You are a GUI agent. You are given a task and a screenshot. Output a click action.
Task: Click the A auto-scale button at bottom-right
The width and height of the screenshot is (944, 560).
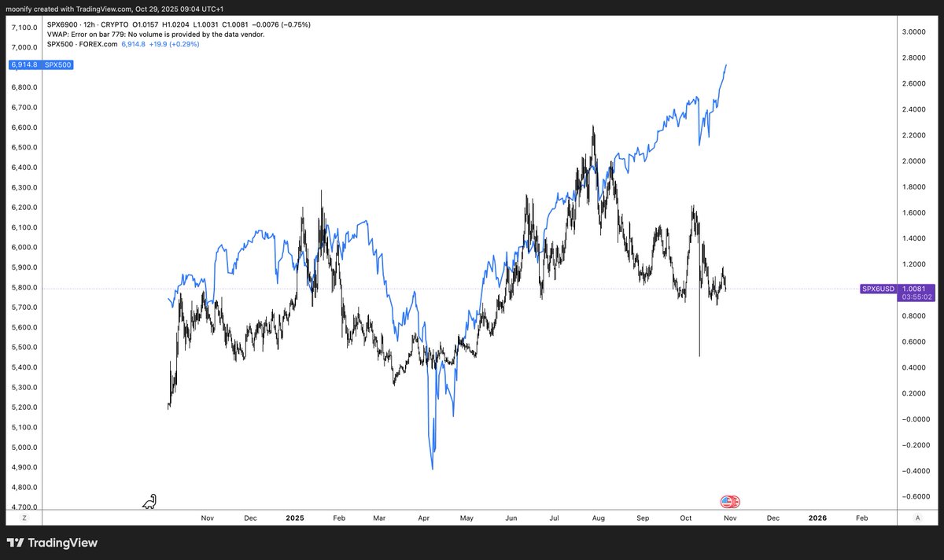pos(918,518)
